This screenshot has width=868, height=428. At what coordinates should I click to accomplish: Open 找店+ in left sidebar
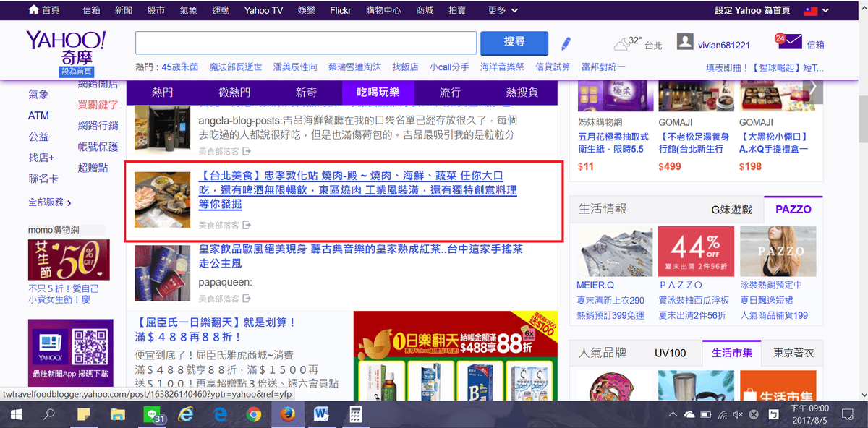pyautogui.click(x=41, y=157)
